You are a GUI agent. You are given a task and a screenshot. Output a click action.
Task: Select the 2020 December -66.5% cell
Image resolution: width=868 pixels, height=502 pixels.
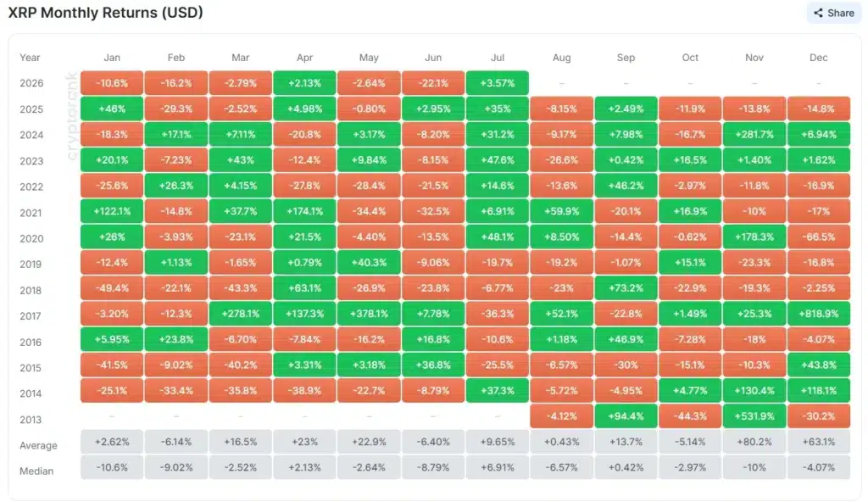(x=818, y=237)
